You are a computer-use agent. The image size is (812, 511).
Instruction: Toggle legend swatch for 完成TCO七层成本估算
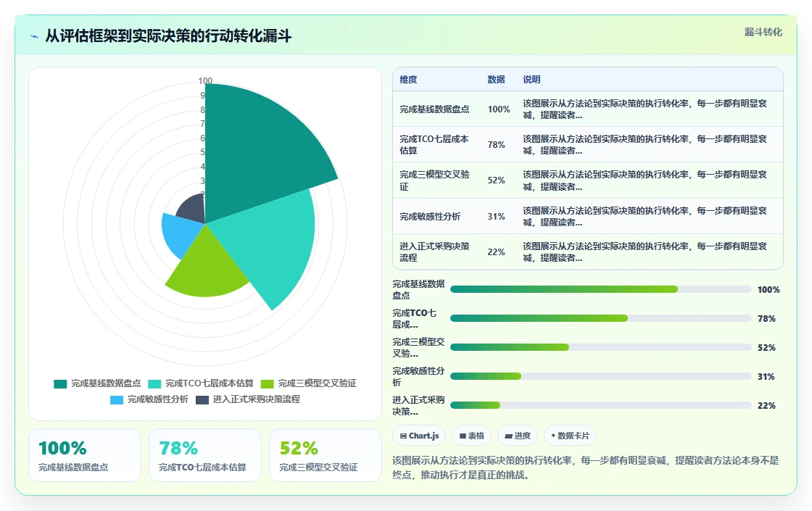pos(154,383)
